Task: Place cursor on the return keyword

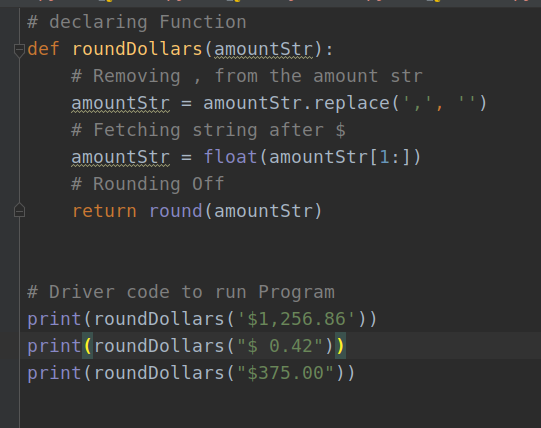Action: click(105, 211)
